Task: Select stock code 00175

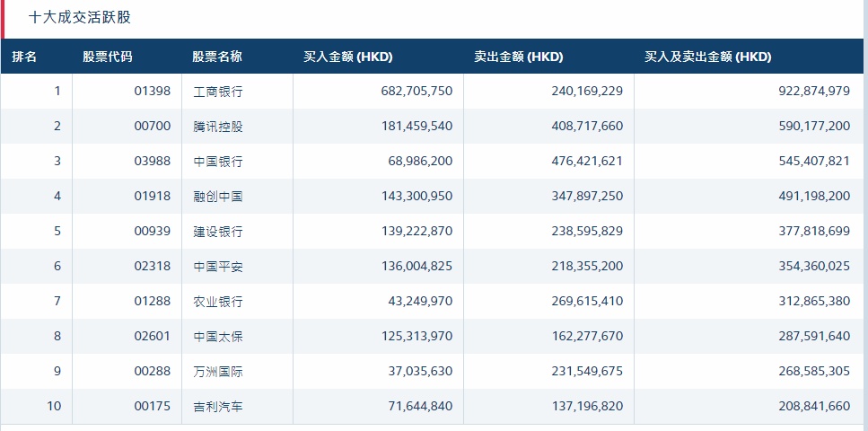Action: 153,406
